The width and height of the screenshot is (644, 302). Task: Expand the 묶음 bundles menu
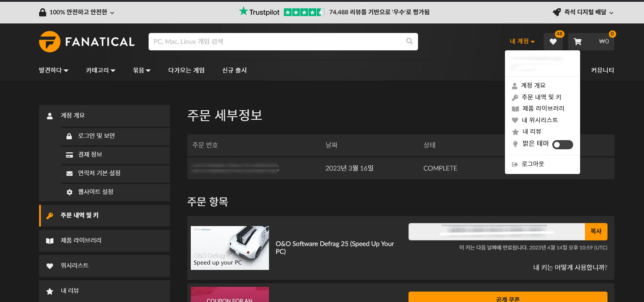coord(142,70)
